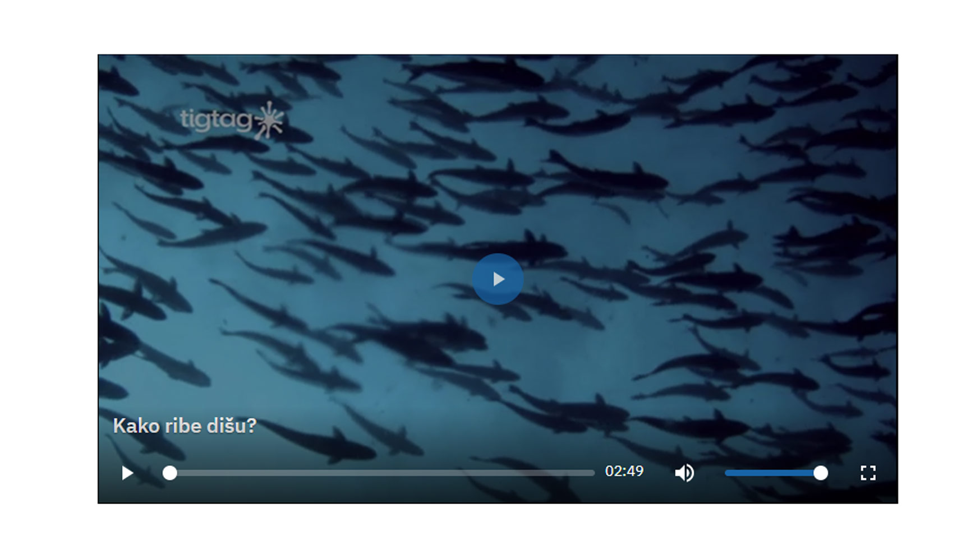Click the small play icon in control bar
980x554 pixels.
pyautogui.click(x=127, y=473)
